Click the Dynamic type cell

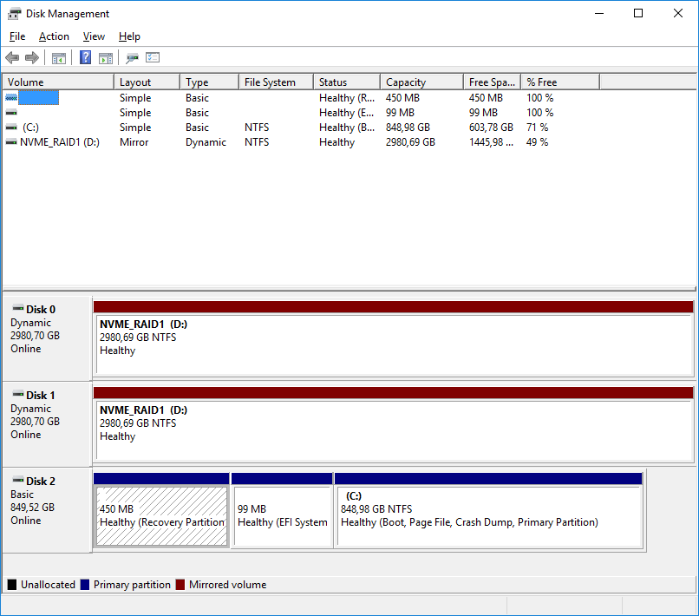tap(206, 142)
